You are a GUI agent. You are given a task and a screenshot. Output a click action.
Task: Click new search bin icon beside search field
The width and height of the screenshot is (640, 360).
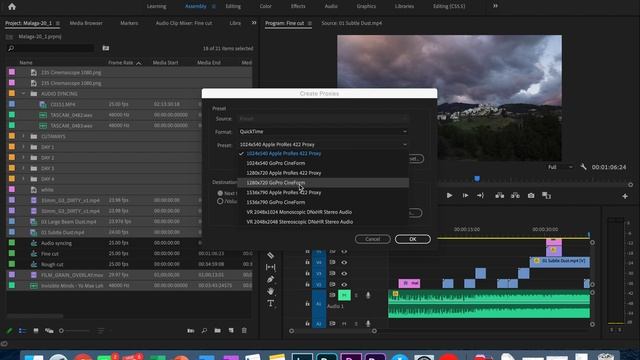106,48
